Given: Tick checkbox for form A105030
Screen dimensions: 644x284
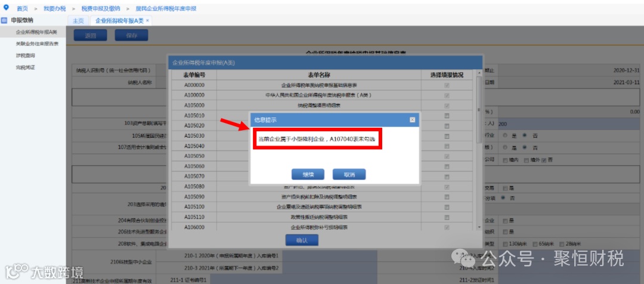Looking at the screenshot, I should pyautogui.click(x=447, y=136).
